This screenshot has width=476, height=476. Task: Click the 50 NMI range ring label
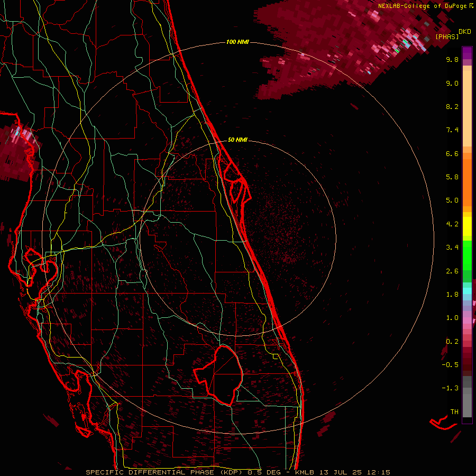[237, 140]
